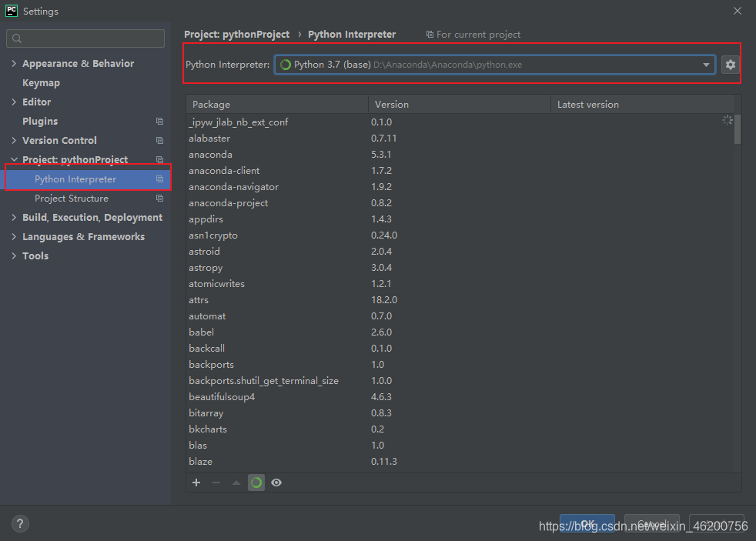This screenshot has height=541, width=756.
Task: Click the minus icon to uninstall a package
Action: point(215,483)
